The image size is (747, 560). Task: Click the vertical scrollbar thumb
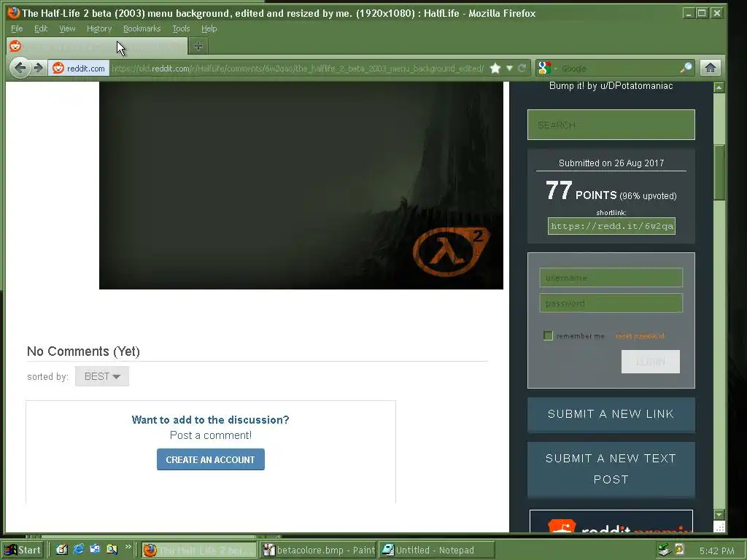[x=719, y=172]
